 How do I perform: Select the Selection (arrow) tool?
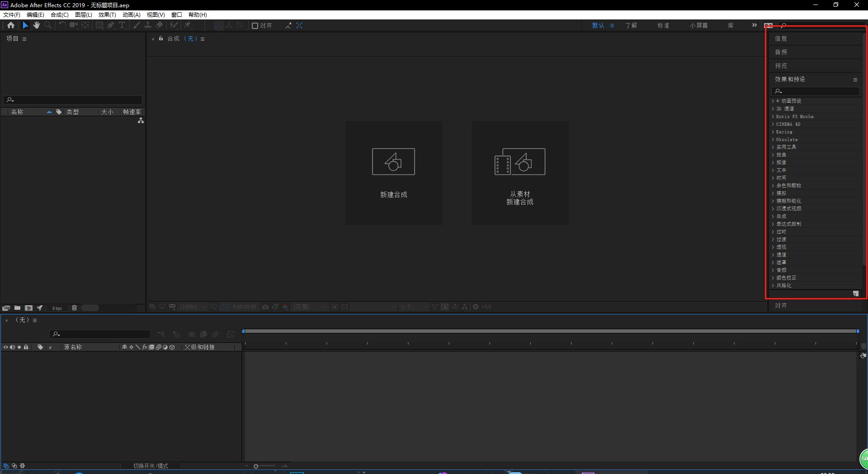click(25, 25)
